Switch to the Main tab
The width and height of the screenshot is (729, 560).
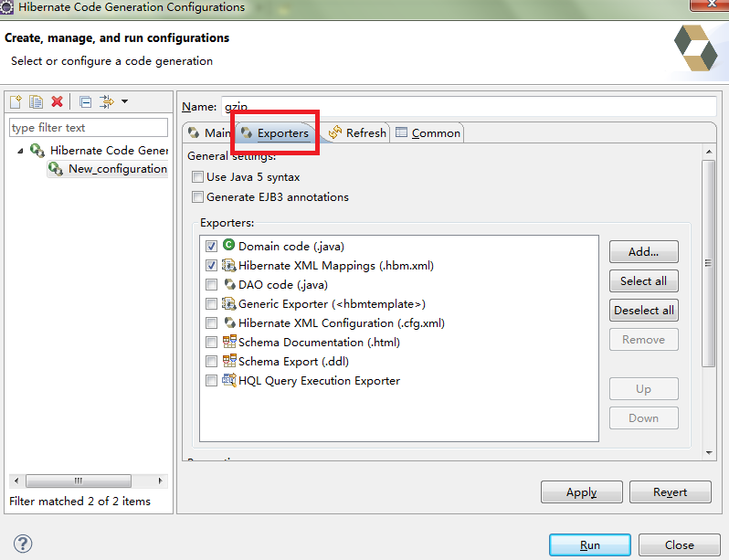tap(209, 133)
